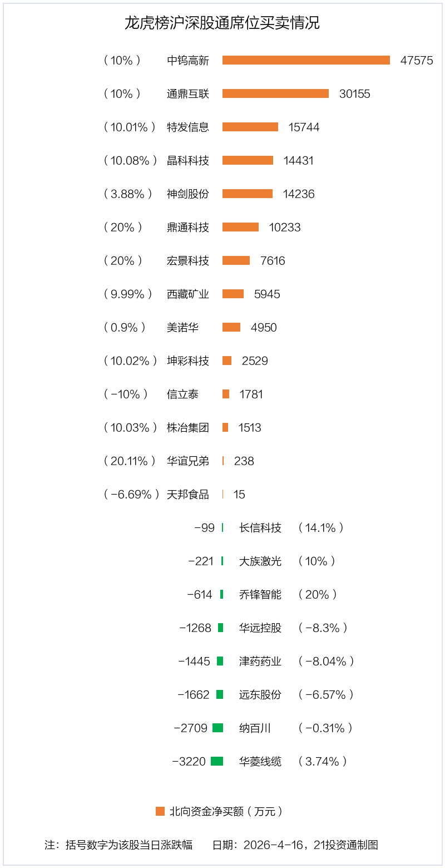The image size is (445, 868).
Task: Select the 神剑股份 orange bar
Action: (248, 194)
